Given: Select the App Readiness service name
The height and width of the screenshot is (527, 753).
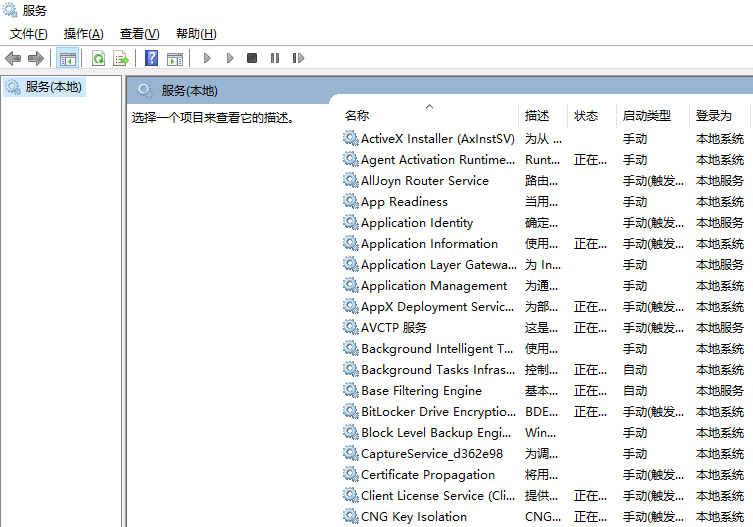Looking at the screenshot, I should click(404, 202).
